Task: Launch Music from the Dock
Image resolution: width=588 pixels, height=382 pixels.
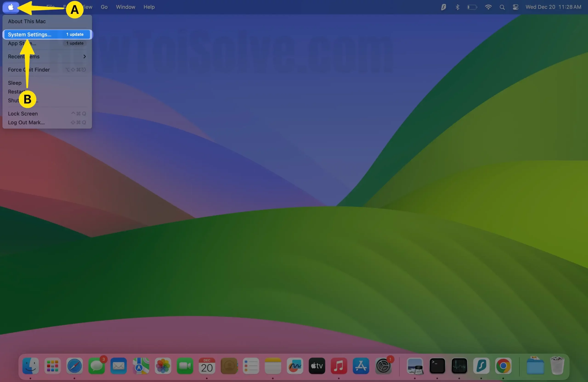Action: coord(339,366)
